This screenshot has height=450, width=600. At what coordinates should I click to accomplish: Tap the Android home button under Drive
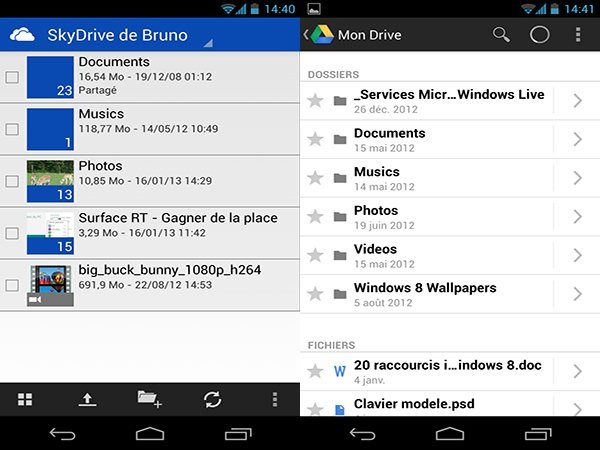pos(450,434)
